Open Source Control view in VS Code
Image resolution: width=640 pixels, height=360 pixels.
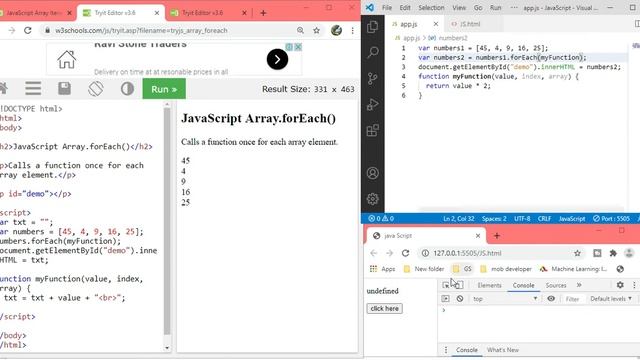click(373, 78)
